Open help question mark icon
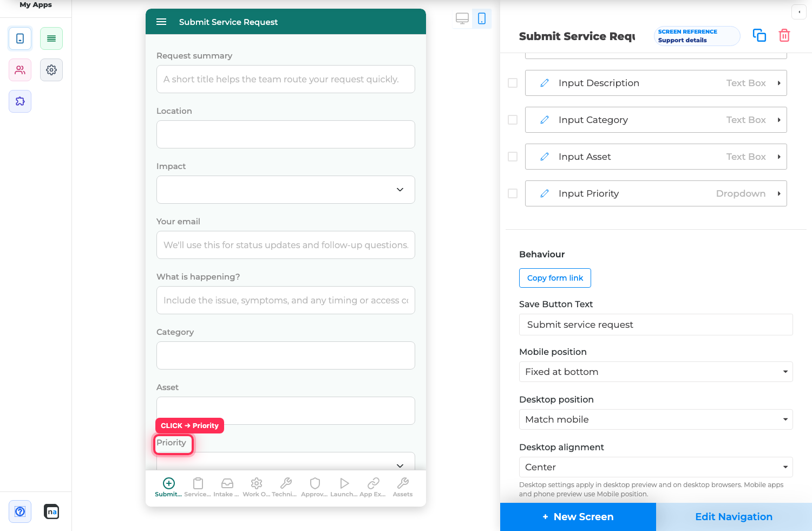Viewport: 812px width, 531px height. 20,511
